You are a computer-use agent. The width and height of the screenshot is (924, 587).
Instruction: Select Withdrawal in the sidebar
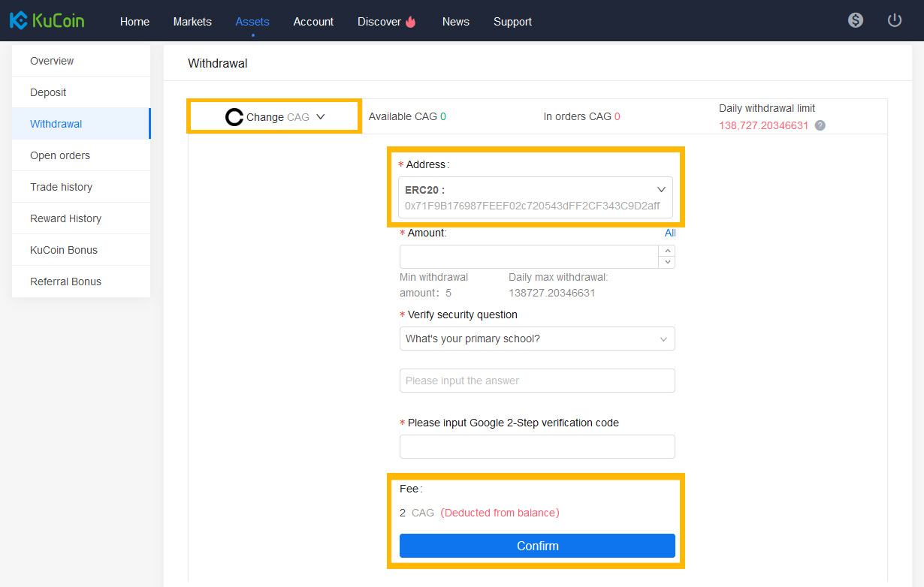pyautogui.click(x=81, y=124)
